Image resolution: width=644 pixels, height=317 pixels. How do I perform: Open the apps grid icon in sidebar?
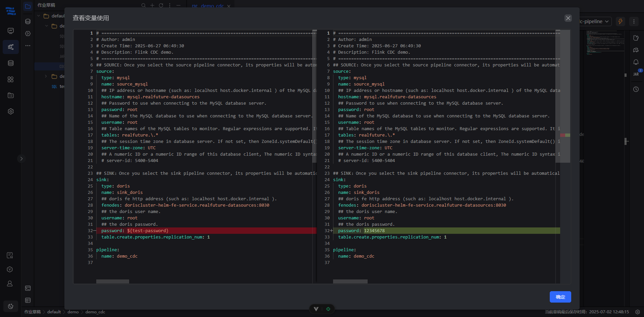(11, 79)
